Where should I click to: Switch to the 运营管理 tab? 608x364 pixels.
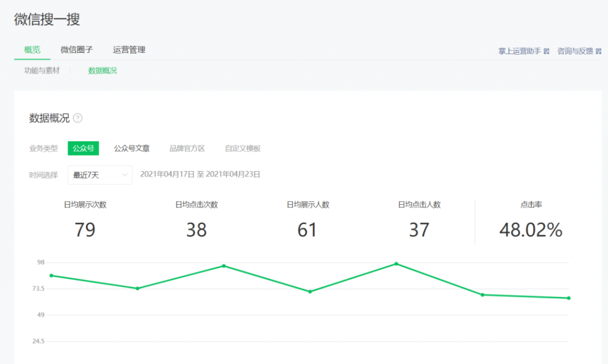pyautogui.click(x=129, y=50)
